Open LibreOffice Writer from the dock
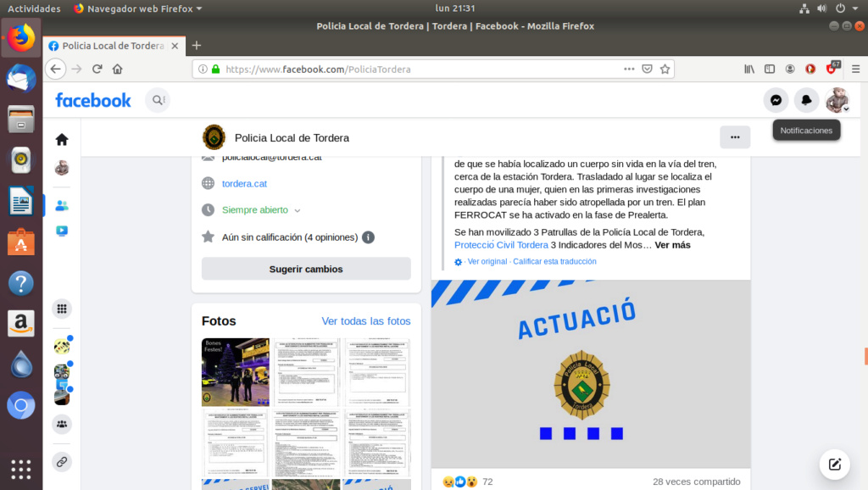The width and height of the screenshot is (868, 490). point(21,201)
